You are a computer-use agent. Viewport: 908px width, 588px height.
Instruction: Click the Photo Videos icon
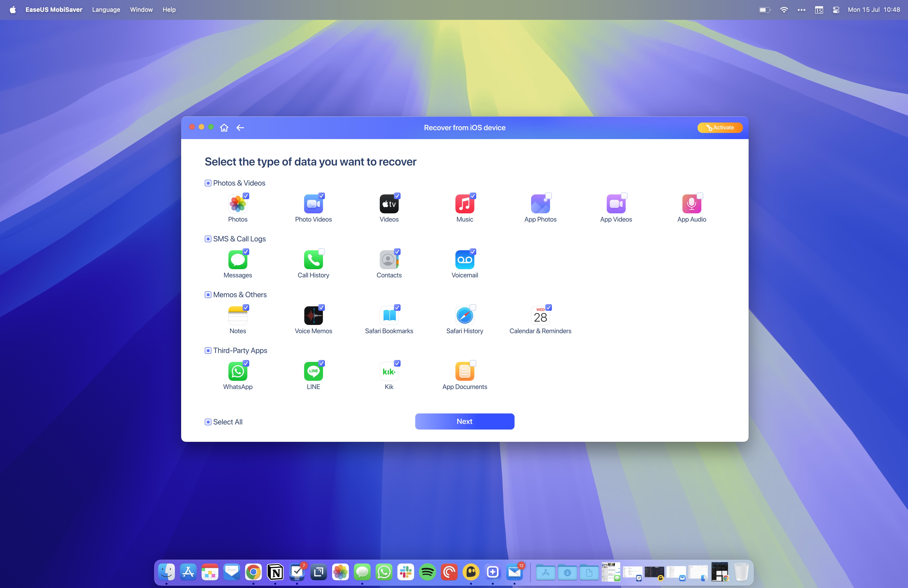313,204
